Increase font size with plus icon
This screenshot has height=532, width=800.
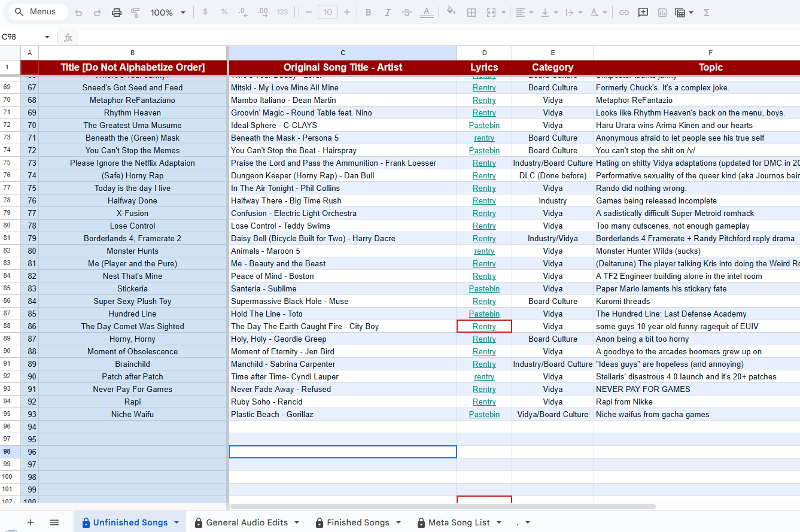coord(346,13)
